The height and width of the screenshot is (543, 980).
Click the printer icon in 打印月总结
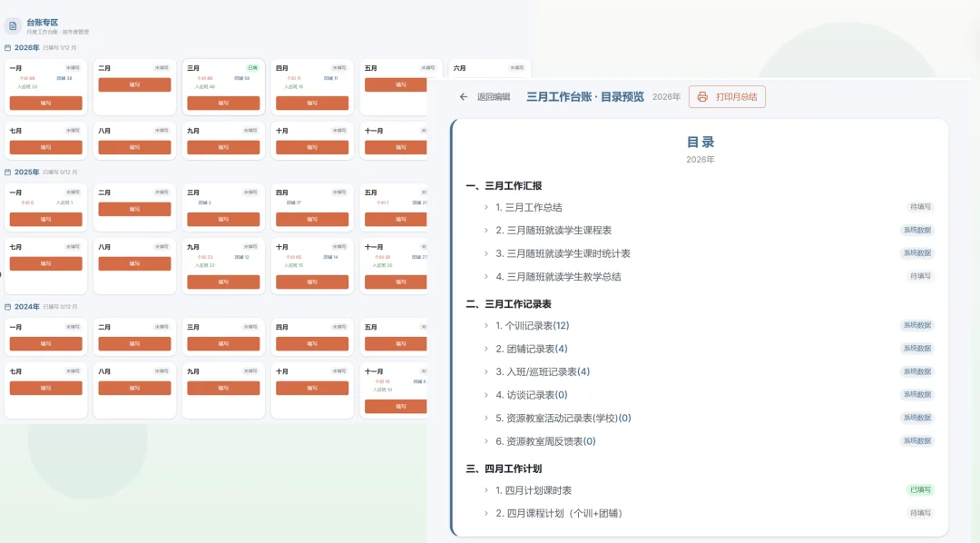pyautogui.click(x=702, y=96)
